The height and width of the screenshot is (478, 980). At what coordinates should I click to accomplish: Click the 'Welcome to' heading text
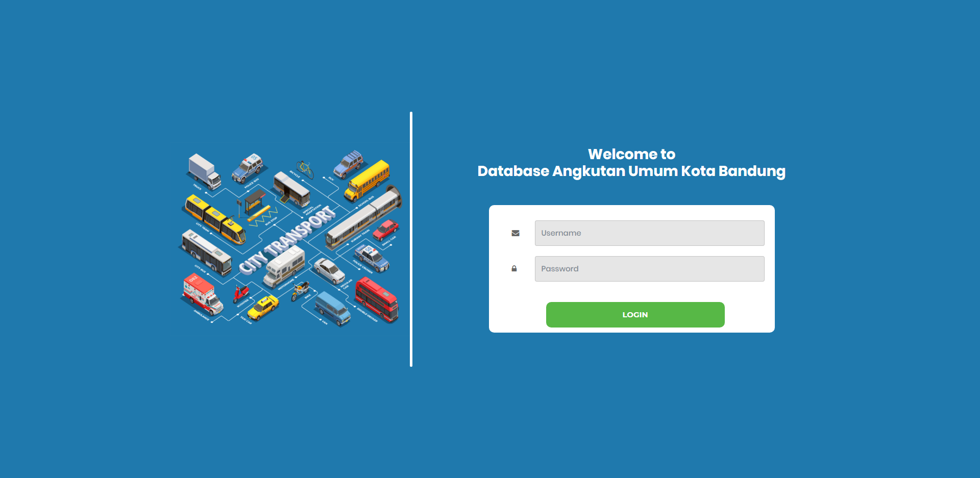tap(631, 154)
